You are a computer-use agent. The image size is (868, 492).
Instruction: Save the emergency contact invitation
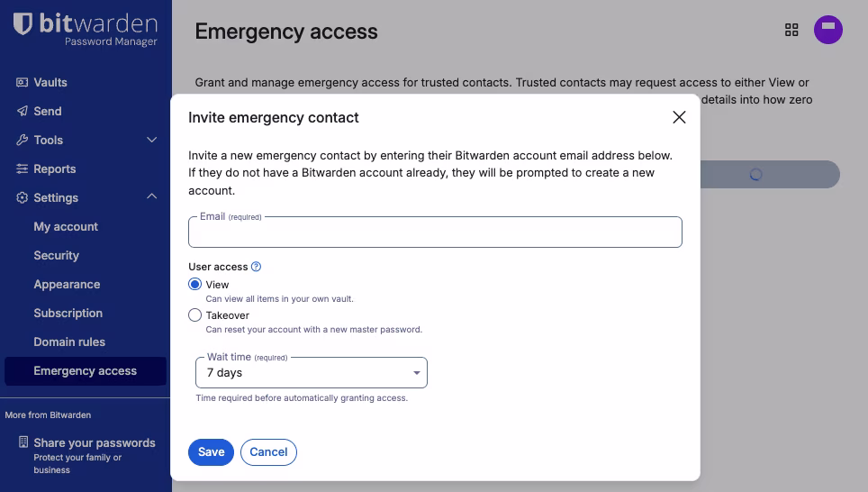(x=211, y=452)
